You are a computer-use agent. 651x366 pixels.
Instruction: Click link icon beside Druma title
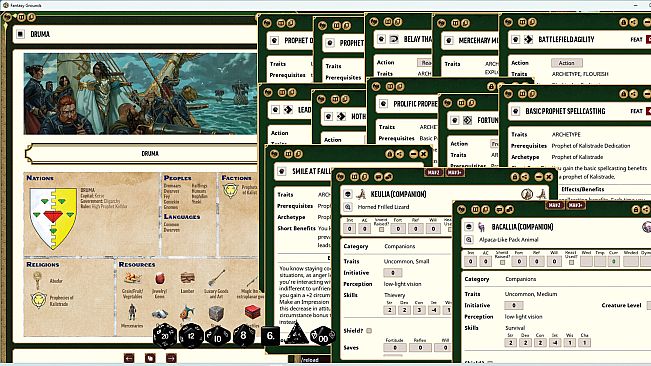point(20,34)
